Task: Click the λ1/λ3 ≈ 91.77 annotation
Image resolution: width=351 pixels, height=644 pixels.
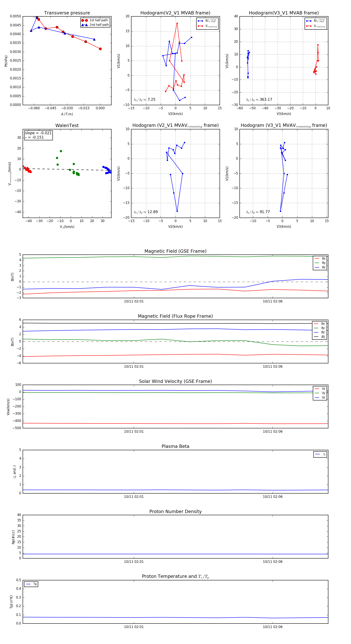Action: coord(258,212)
